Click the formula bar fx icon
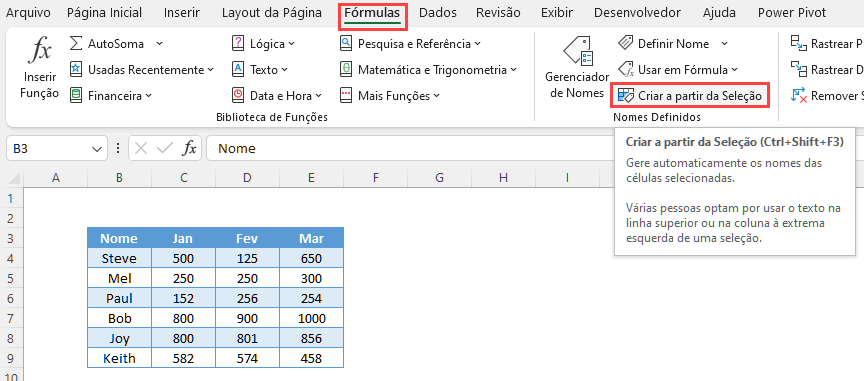Screen dimensions: 864x381 (x=190, y=148)
